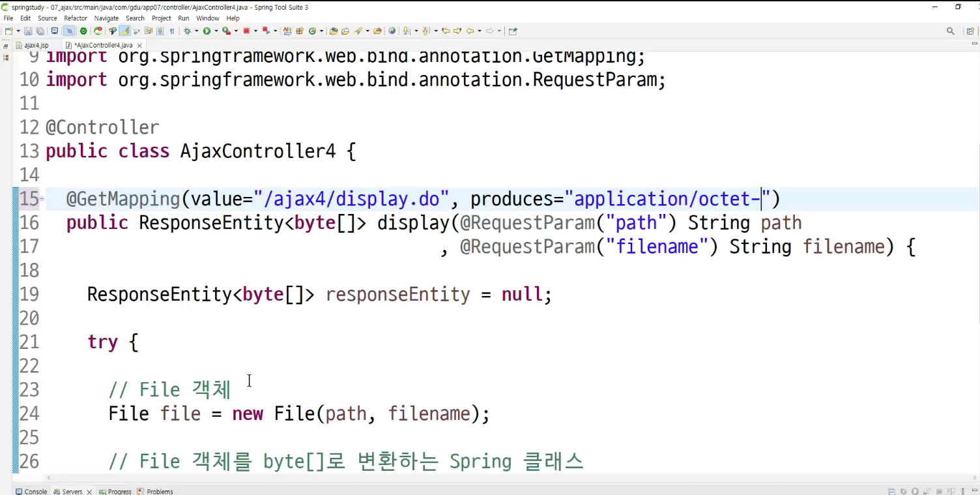Toggle Show Whitespace Characters pilcrow icon

point(172,31)
